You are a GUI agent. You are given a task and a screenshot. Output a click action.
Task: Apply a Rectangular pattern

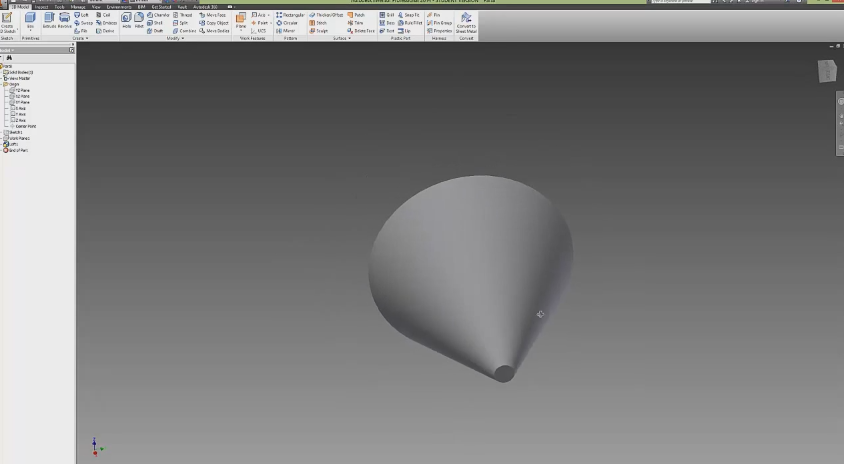point(290,15)
